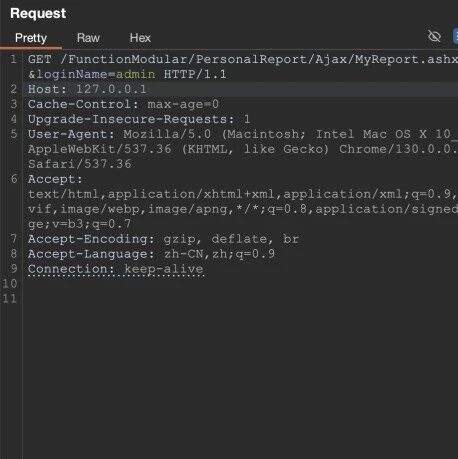This screenshot has width=458, height=459.
Task: Click the Upgrade-Insecure-Requests header
Action: (139, 119)
